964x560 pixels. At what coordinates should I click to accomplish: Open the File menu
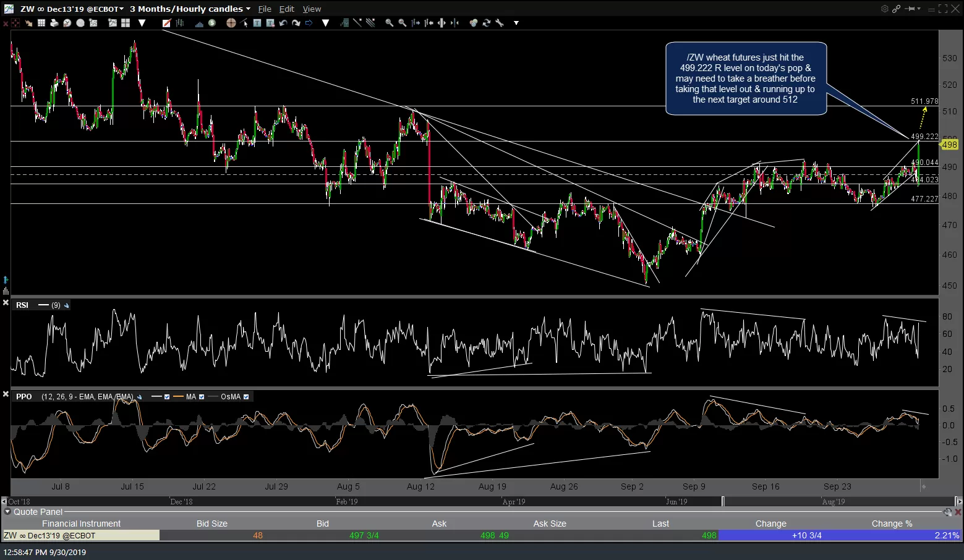click(265, 9)
